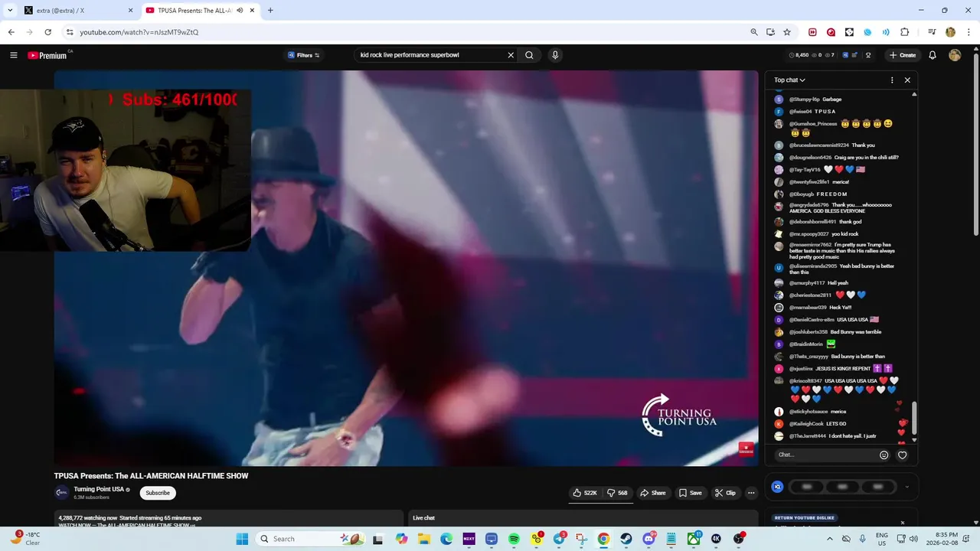Click the Windows taskbar Search box
980x551 pixels.
[311, 539]
